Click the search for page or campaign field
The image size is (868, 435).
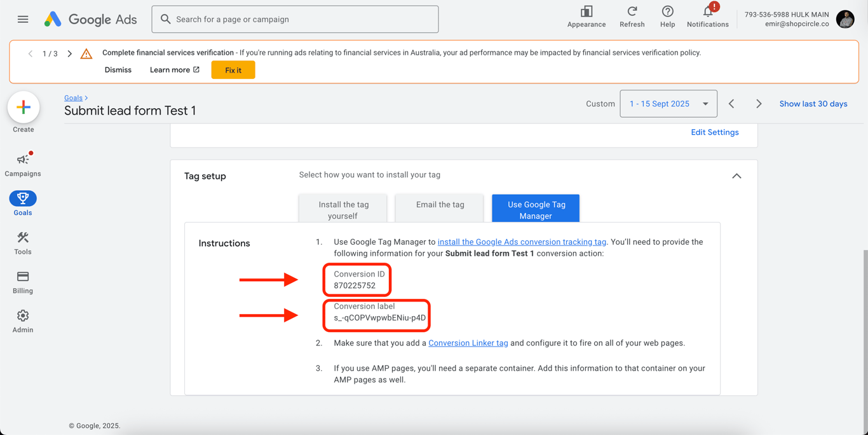(295, 19)
